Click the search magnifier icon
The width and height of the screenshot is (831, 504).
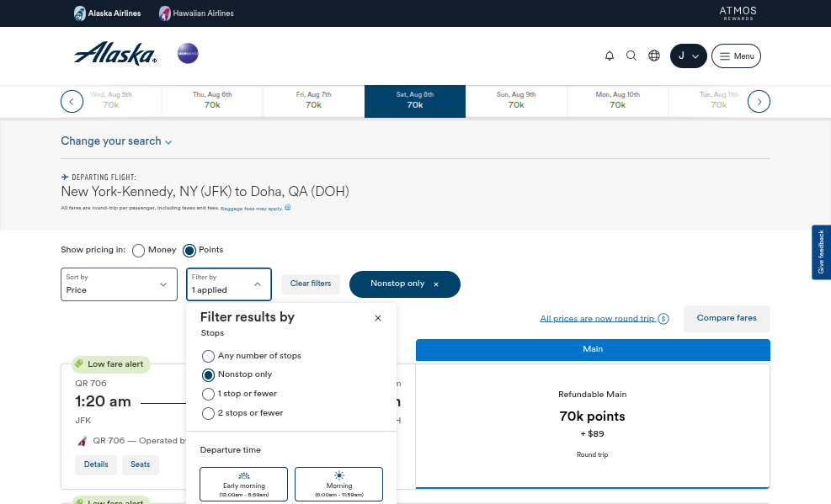pyautogui.click(x=631, y=56)
